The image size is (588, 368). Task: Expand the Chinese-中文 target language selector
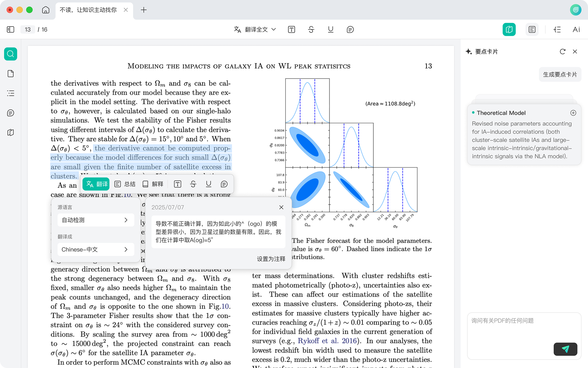click(x=96, y=249)
